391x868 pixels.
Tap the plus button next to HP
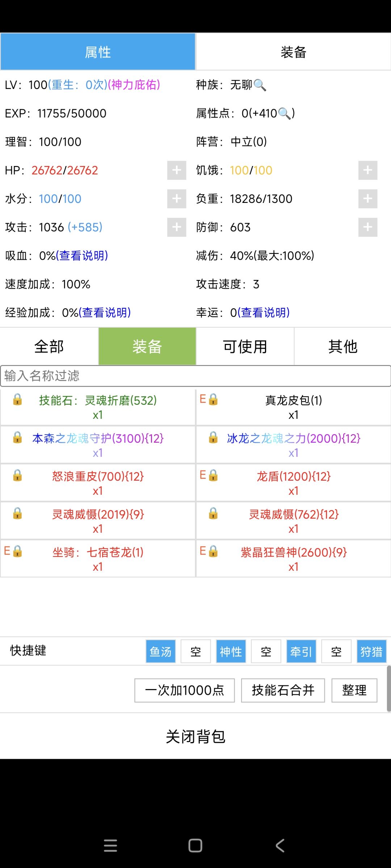click(177, 170)
